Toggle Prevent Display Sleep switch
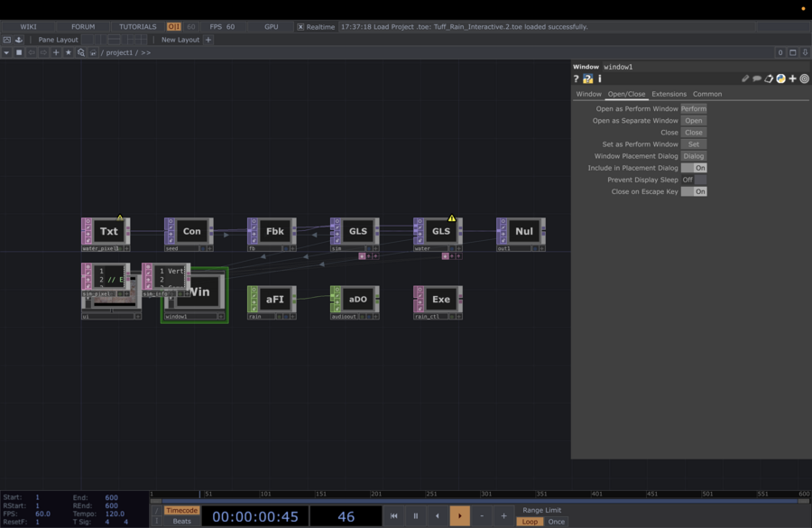Screen dimensions: 812x528 (x=694, y=180)
